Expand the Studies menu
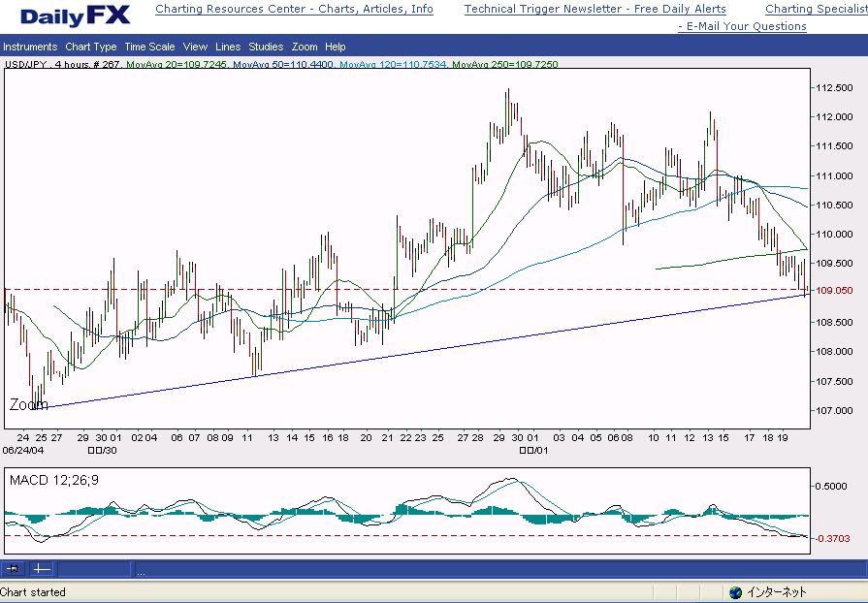 point(266,47)
